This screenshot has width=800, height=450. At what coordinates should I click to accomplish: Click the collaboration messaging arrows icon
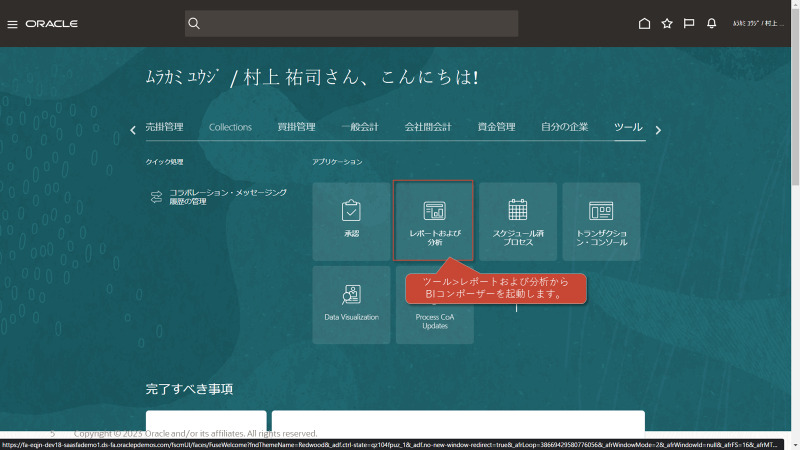point(156,197)
